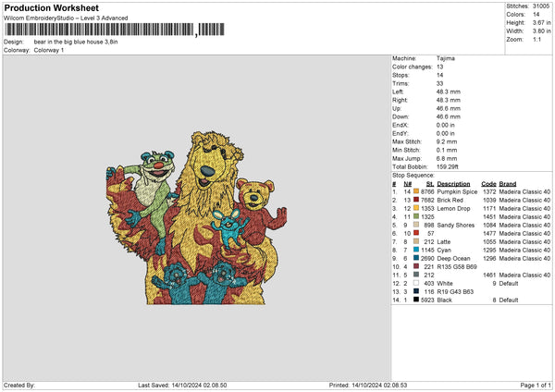Click the 'Production Worksheet' title
This screenshot has height=392, width=555.
(x=52, y=7)
